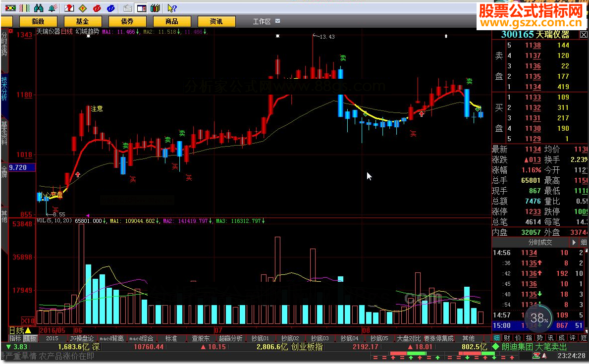This screenshot has height=364, width=589.
Task: Open the alert bell tool
Action: [x=53, y=8]
